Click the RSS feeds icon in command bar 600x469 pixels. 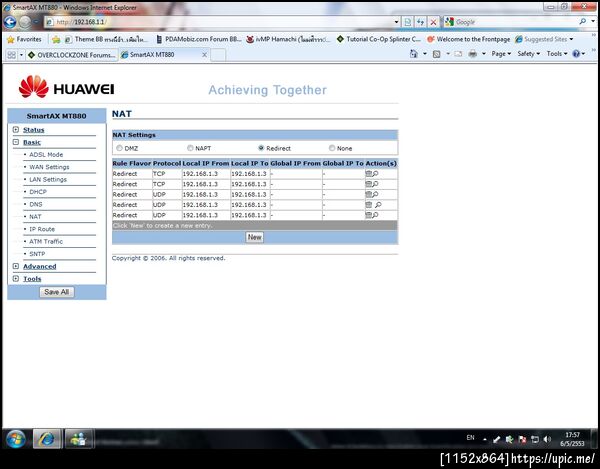[x=437, y=54]
